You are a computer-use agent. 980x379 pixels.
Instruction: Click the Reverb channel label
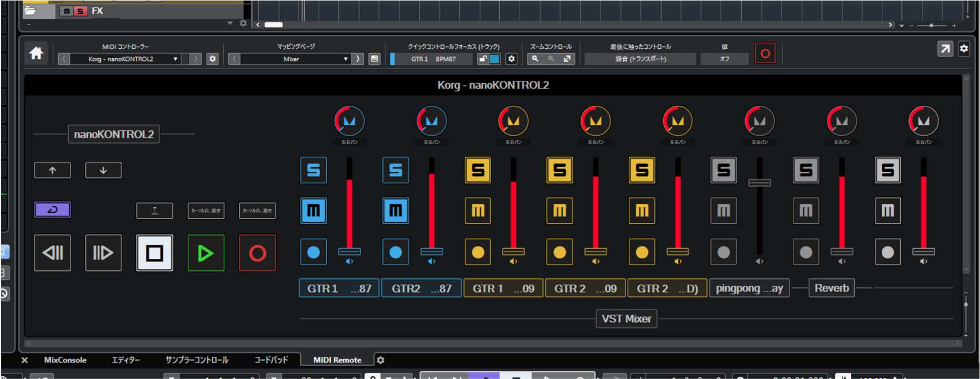pyautogui.click(x=832, y=288)
